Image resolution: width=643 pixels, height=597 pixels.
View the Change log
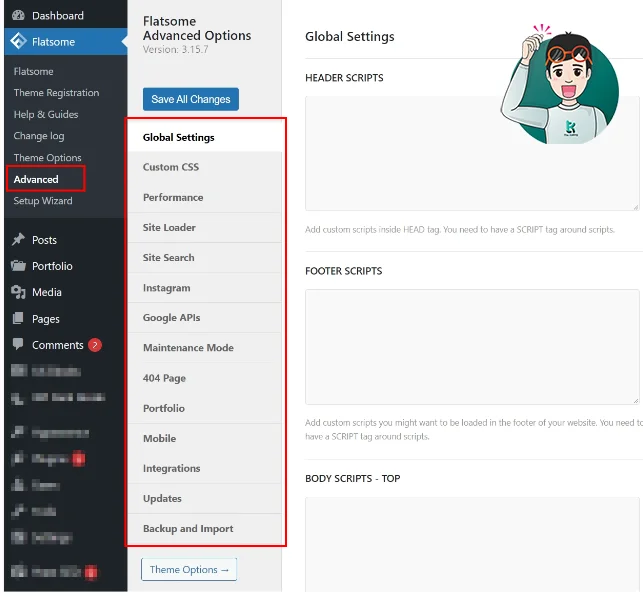pyautogui.click(x=39, y=136)
